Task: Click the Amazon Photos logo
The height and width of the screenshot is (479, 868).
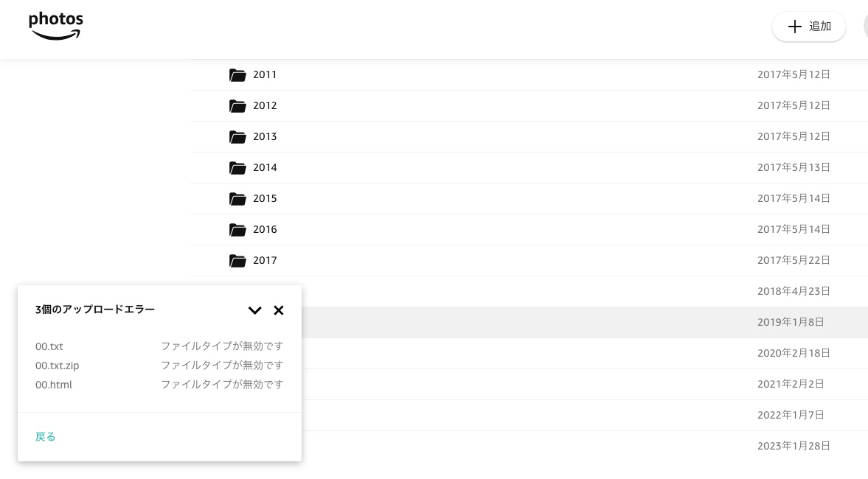Action: (x=56, y=26)
